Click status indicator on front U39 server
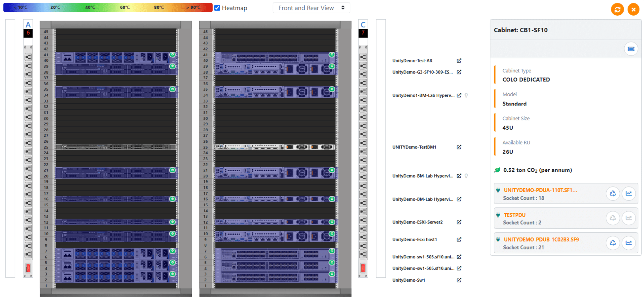Screen dimensions: 644x304 [172, 66]
